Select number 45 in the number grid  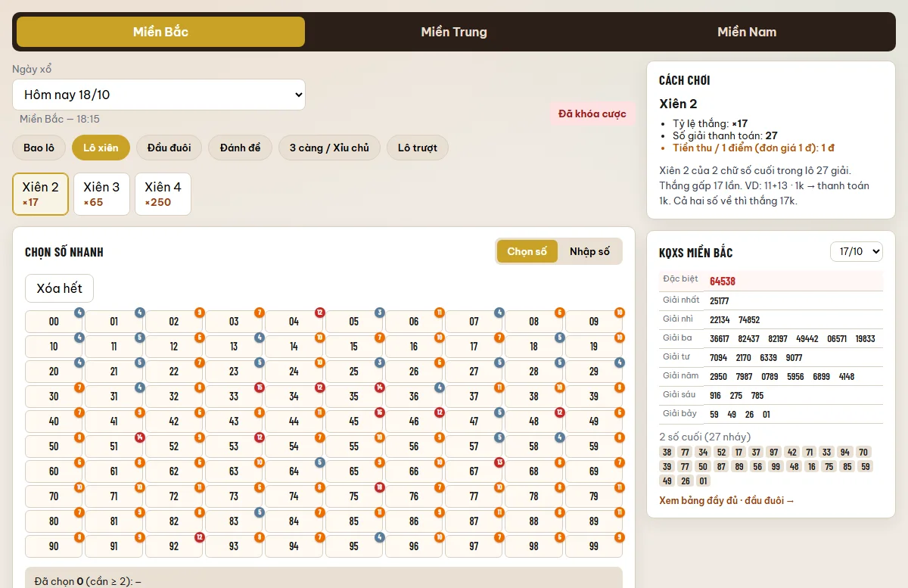tap(354, 422)
